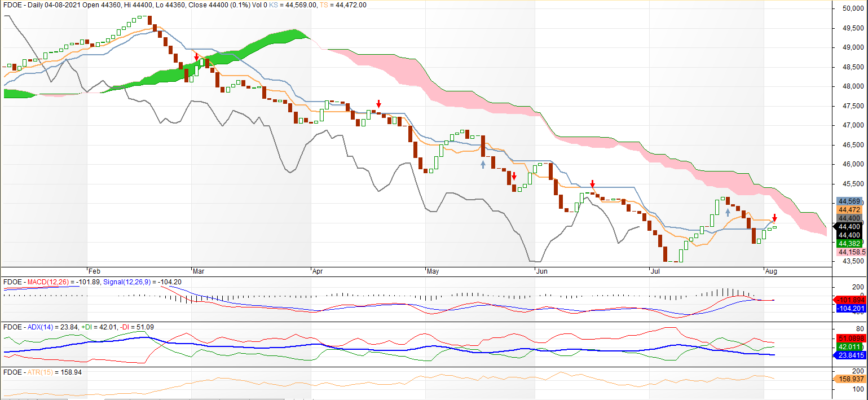
Task: Click the 45,500 price axis label
Action: click(853, 184)
